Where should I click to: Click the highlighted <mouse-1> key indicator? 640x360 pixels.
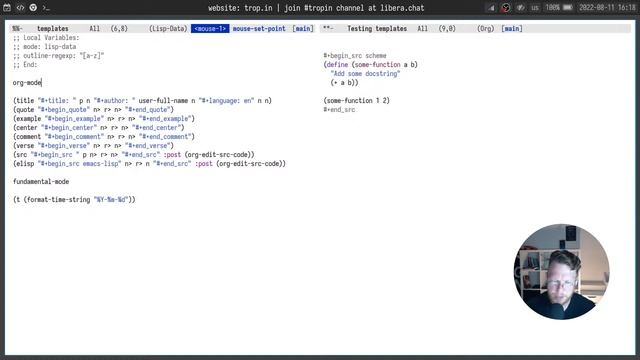(x=210, y=29)
